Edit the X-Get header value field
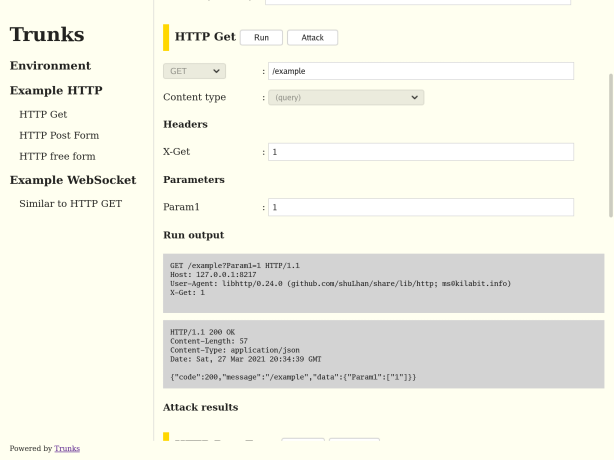Viewport: 614px width, 460px height. [x=421, y=152]
